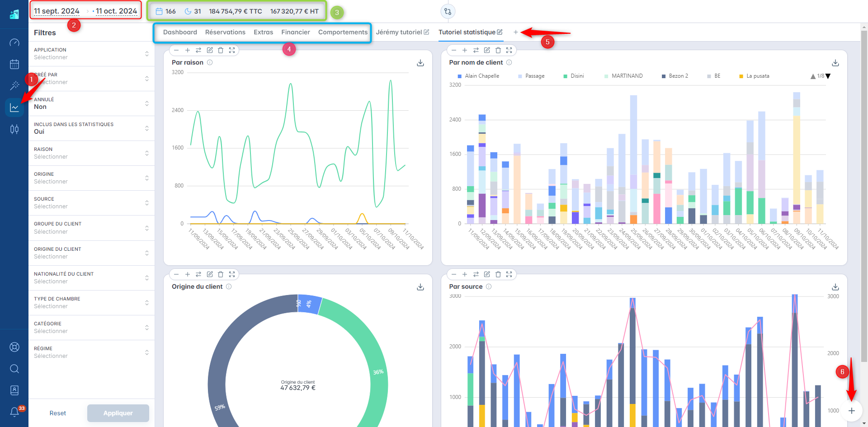Viewport: 868px width, 427px height.
Task: Reset all filters
Action: pos(58,413)
